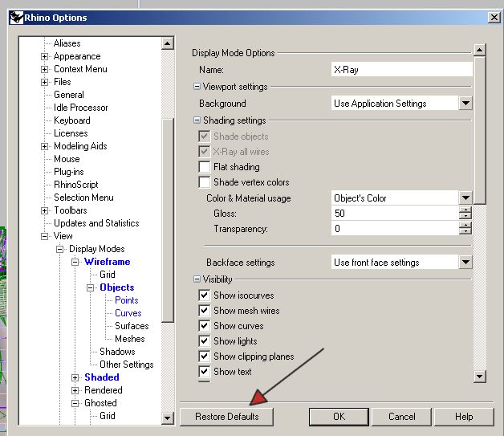Select Aliases in the options tree

pyautogui.click(x=67, y=43)
